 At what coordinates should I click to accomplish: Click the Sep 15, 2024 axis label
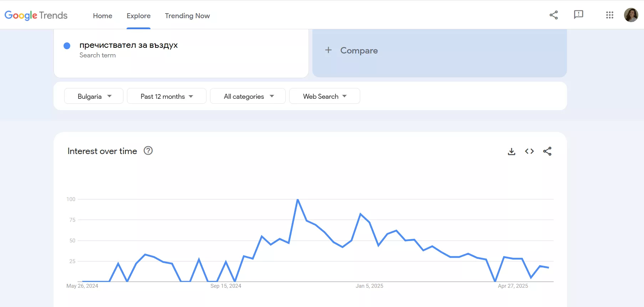pos(226,286)
